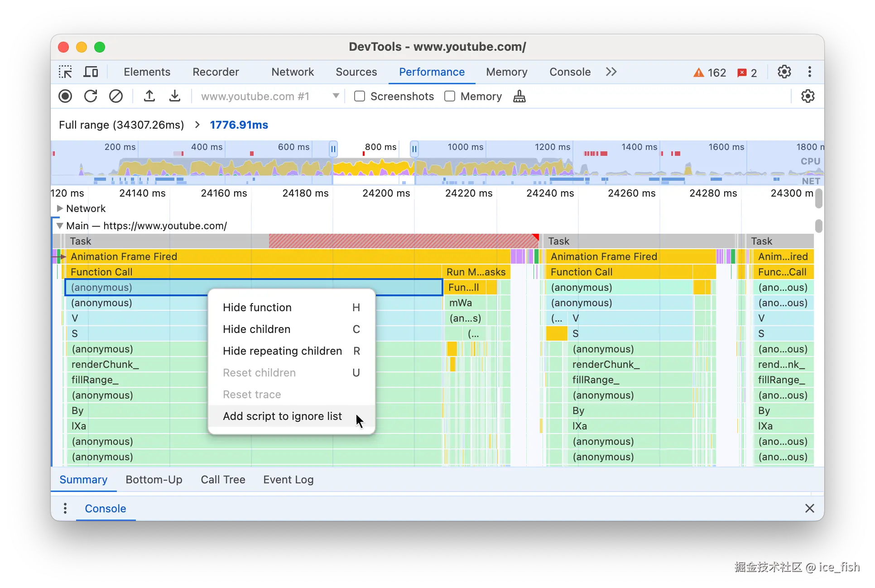This screenshot has width=875, height=588.
Task: Enable the Screenshots checkbox
Action: pos(360,96)
